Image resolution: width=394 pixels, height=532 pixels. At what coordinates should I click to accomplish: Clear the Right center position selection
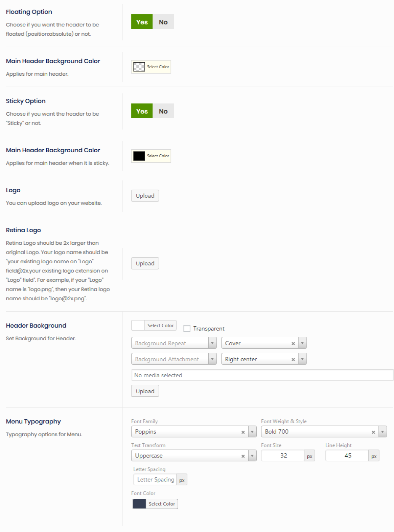point(293,360)
